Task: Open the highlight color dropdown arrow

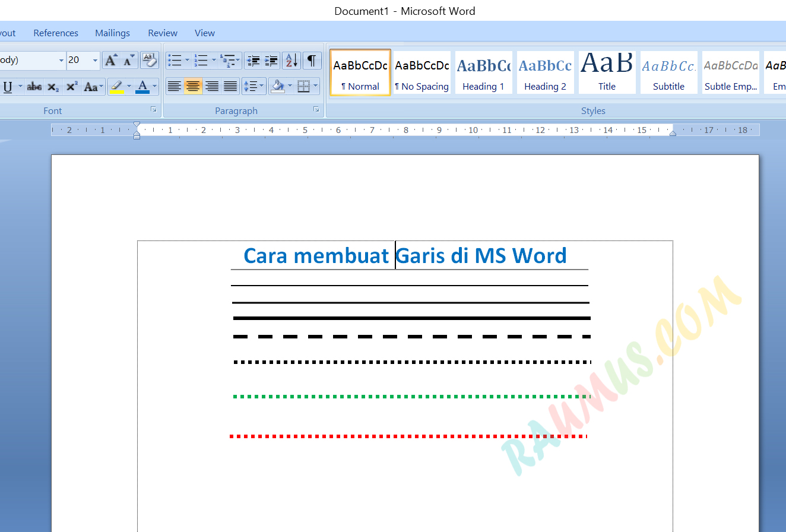Action: (129, 87)
